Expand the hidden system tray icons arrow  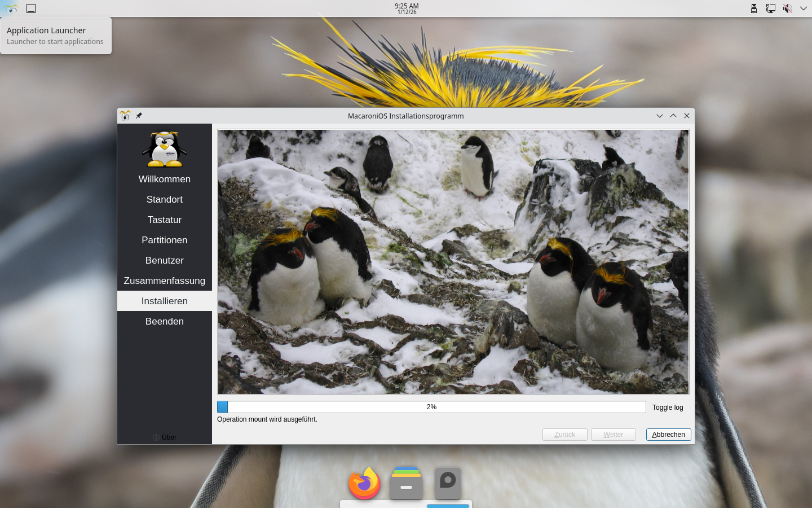803,8
